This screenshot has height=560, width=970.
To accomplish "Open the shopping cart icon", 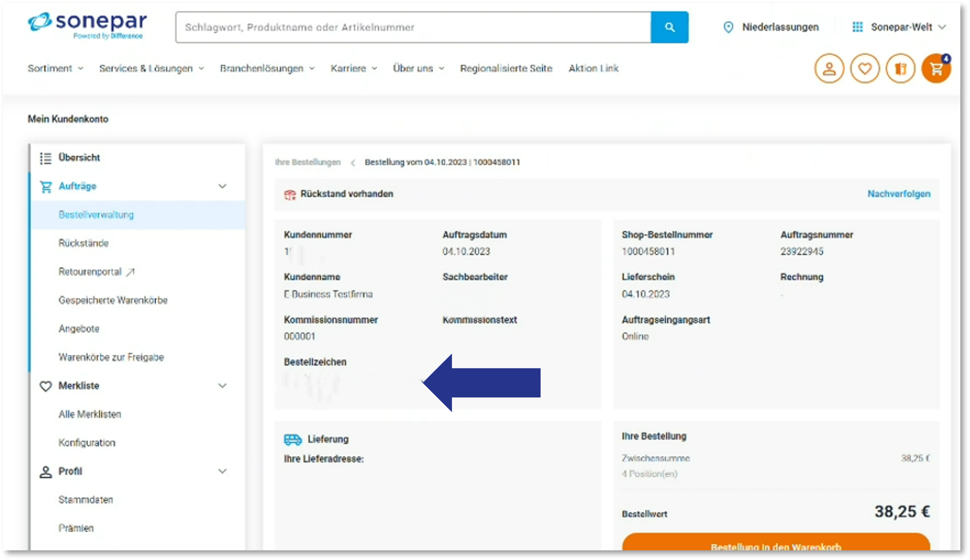I will pos(936,69).
